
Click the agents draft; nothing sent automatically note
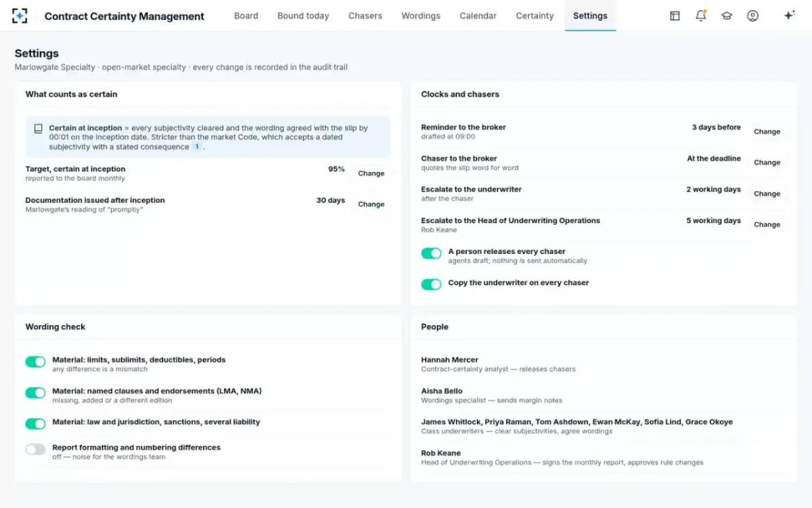(518, 261)
